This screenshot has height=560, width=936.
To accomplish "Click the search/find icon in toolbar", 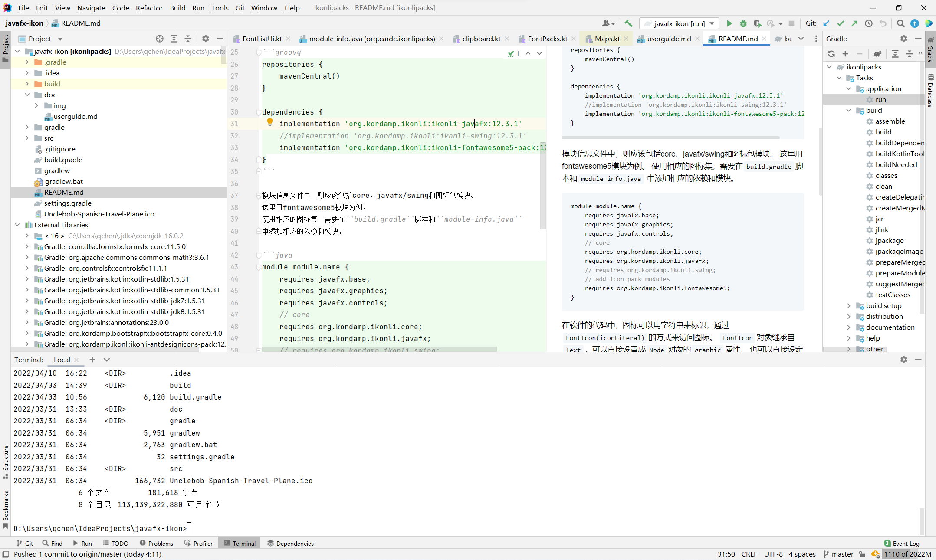I will [900, 23].
